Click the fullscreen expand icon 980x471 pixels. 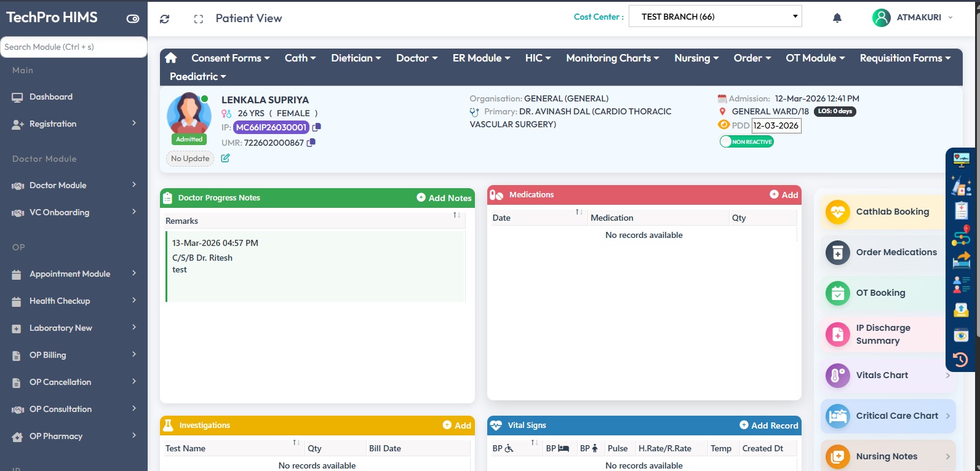tap(198, 19)
